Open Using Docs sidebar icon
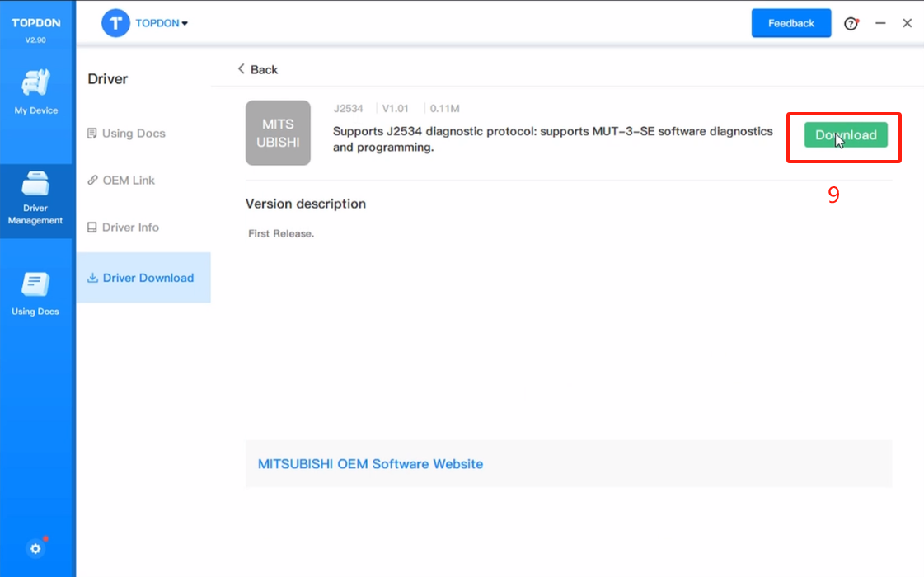924x577 pixels. tap(35, 284)
